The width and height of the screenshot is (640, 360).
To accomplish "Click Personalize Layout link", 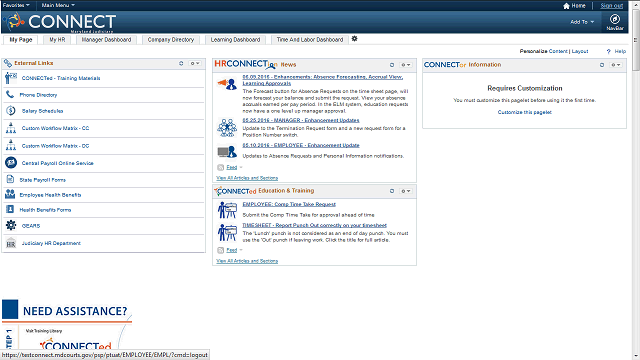I will (580, 51).
